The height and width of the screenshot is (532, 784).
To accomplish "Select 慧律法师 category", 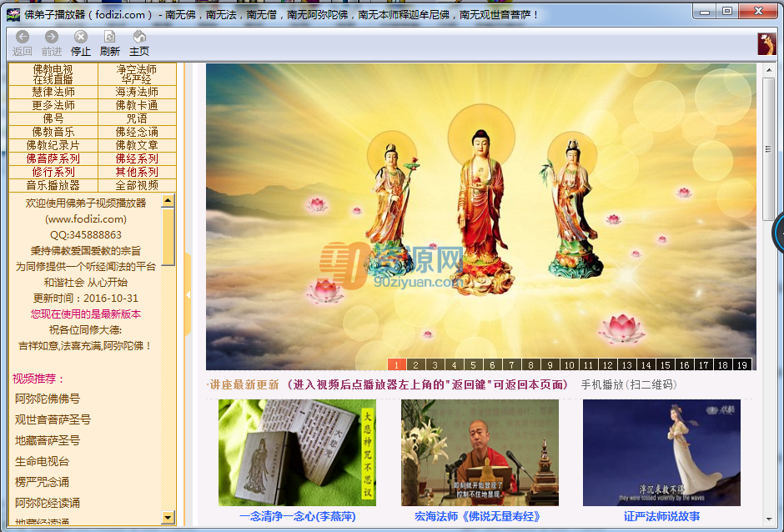I will pyautogui.click(x=53, y=92).
